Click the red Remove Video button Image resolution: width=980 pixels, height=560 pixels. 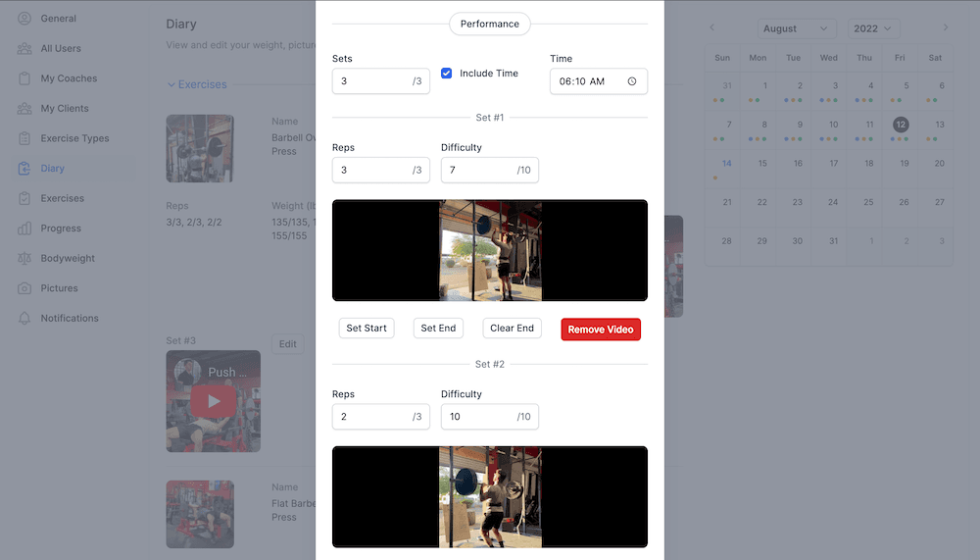pyautogui.click(x=601, y=330)
